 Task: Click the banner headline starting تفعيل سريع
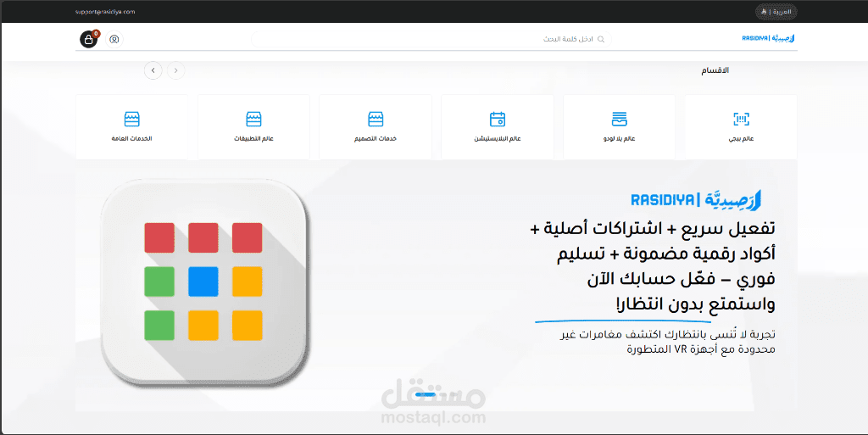(653, 266)
